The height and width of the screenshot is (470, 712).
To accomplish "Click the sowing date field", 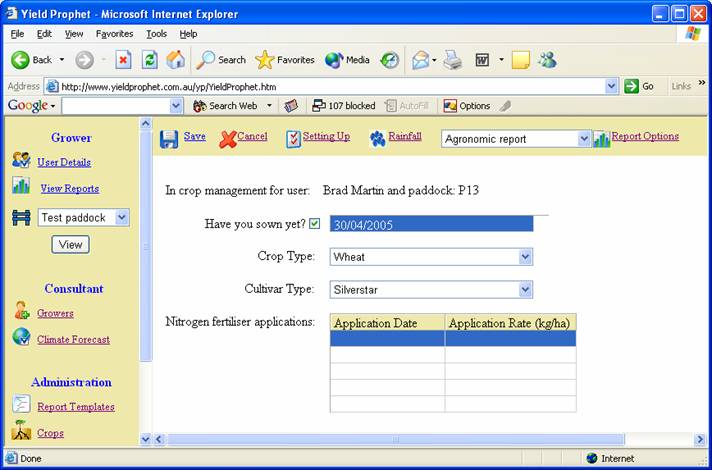I will click(x=431, y=225).
